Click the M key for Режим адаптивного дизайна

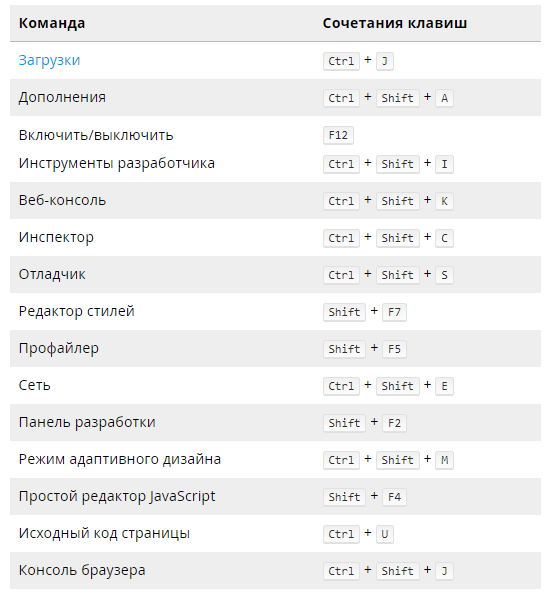(444, 460)
